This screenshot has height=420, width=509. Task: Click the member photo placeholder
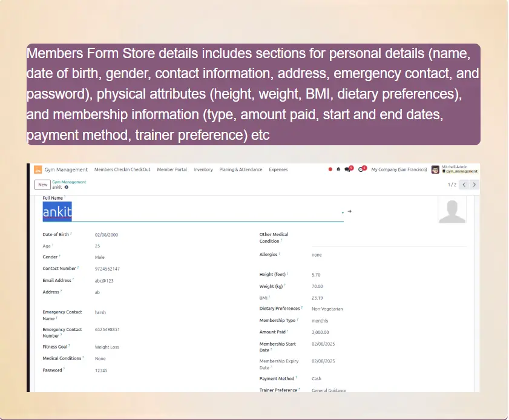click(x=452, y=211)
